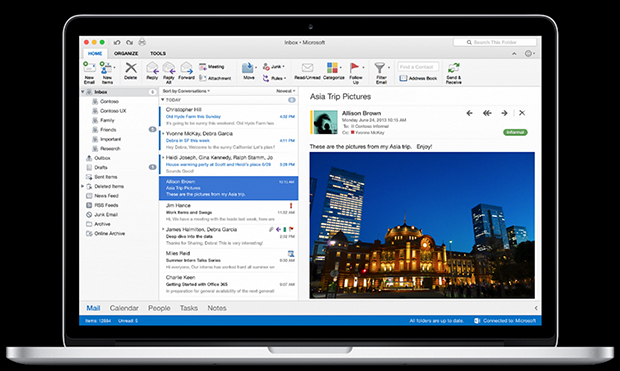The image size is (620, 371).
Task: Click the Find a Contact field
Action: tap(418, 67)
